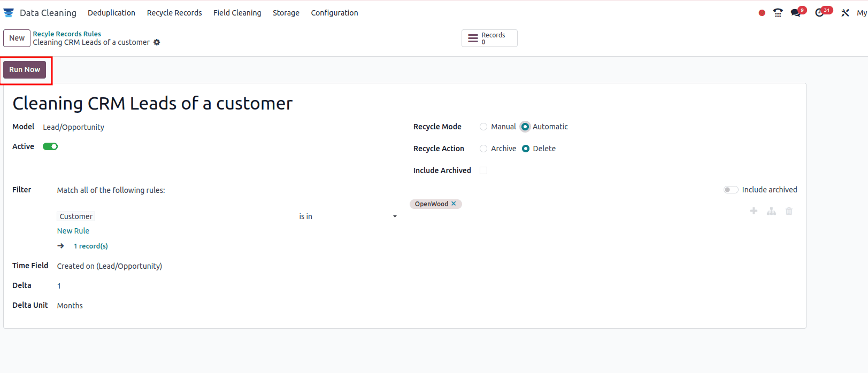Image resolution: width=868 pixels, height=373 pixels.
Task: Add a new rule with the plus icon
Action: (x=754, y=211)
